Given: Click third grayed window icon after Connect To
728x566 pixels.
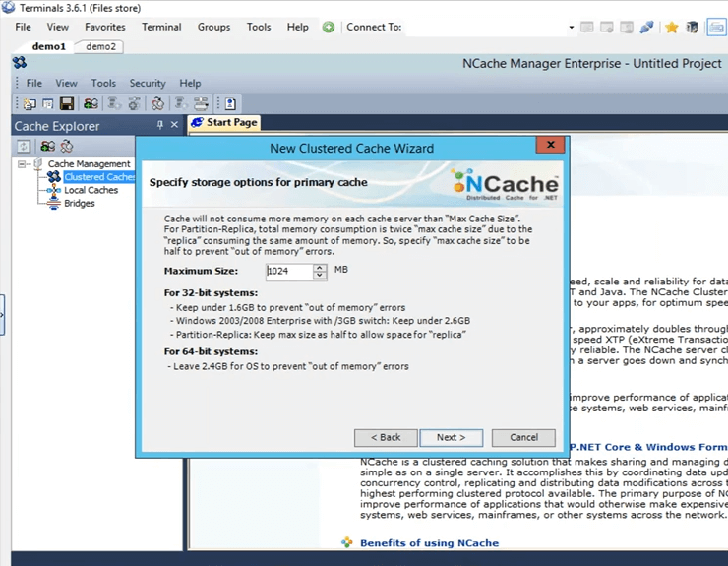Looking at the screenshot, I should pos(627,28).
